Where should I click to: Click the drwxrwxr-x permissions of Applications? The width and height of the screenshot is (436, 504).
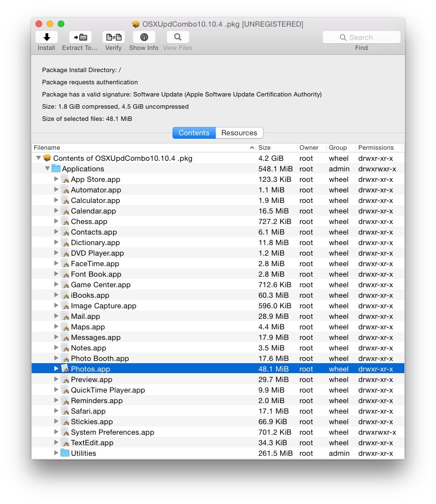click(x=377, y=169)
